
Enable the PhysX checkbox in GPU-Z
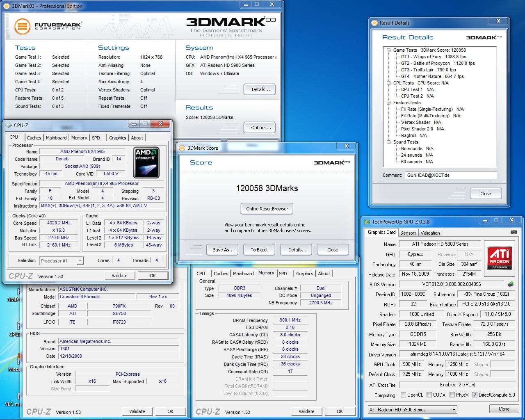pos(452,395)
